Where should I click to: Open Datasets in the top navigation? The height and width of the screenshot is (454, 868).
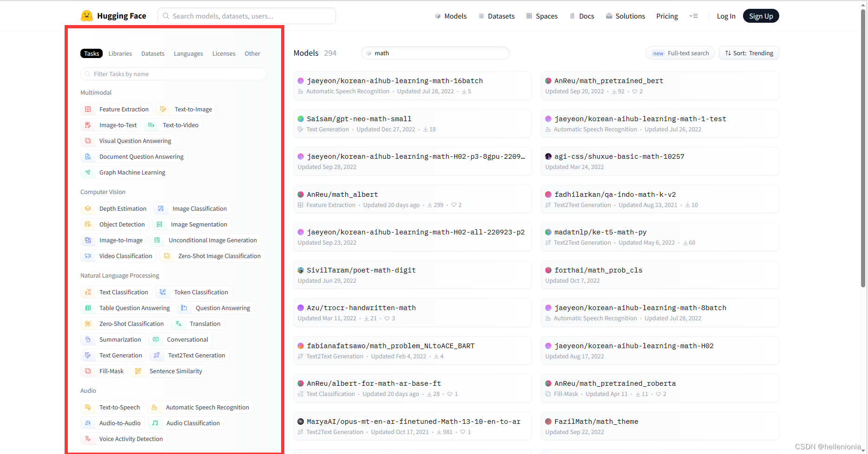497,16
